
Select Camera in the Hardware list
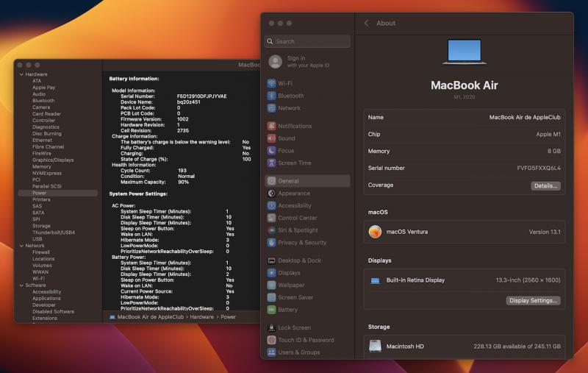pyautogui.click(x=41, y=107)
